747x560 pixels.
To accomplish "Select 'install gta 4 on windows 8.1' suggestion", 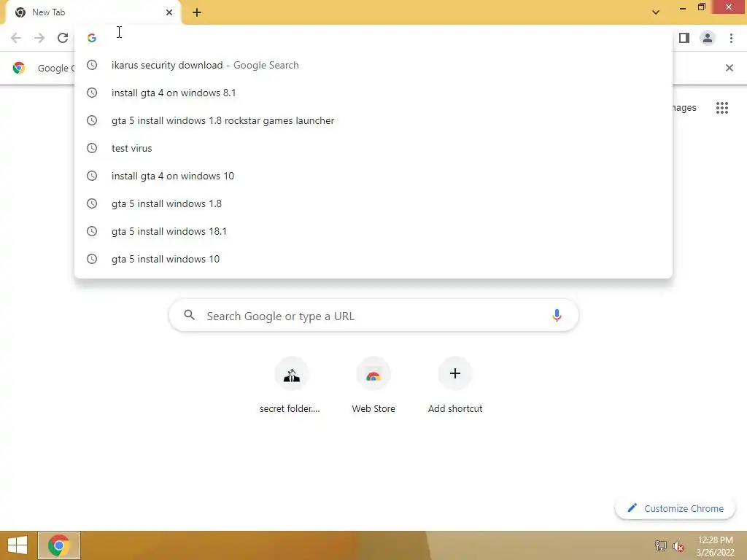I will (373, 93).
